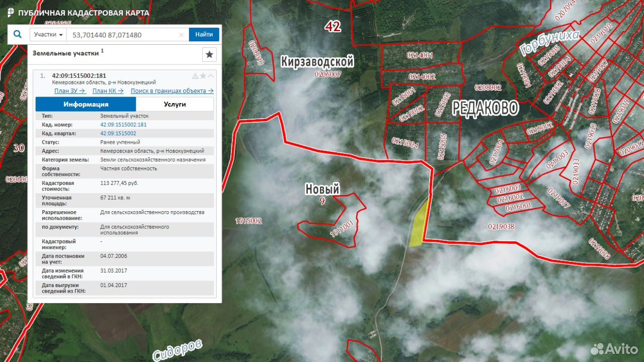
Task: Click the Земельные участки results heading
Action: [65, 53]
